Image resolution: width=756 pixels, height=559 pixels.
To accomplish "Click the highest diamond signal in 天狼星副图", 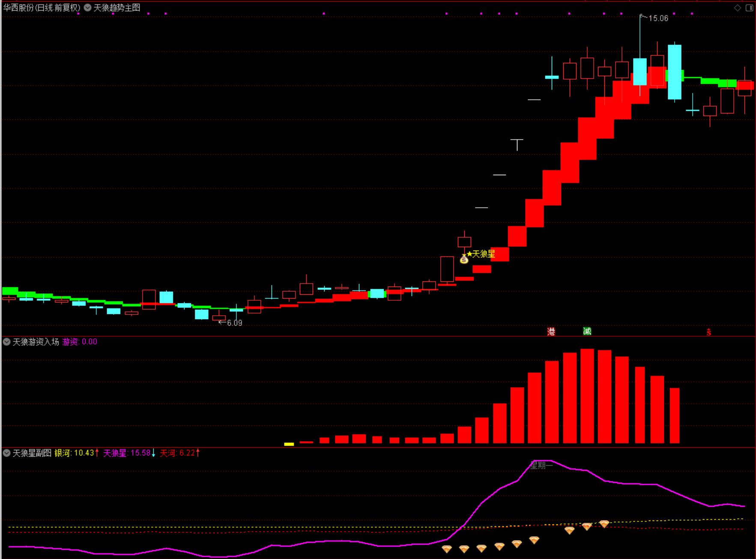I will 604,523.
